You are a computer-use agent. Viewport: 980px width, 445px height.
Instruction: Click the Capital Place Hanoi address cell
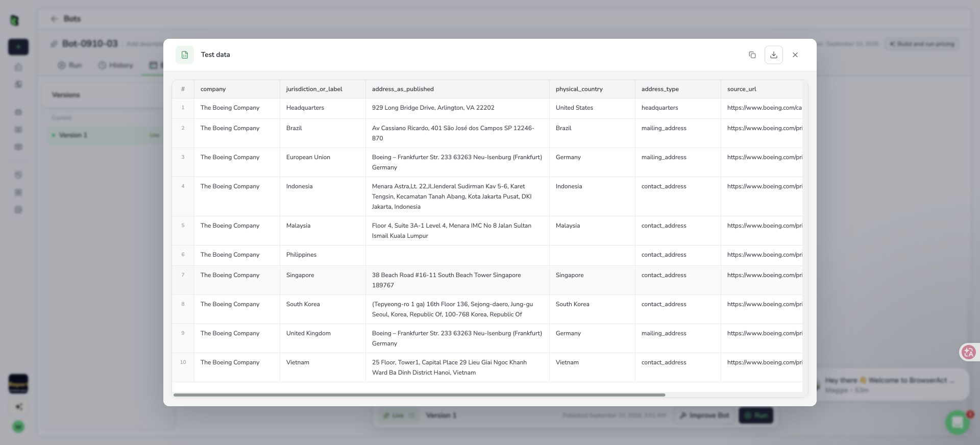click(x=457, y=367)
